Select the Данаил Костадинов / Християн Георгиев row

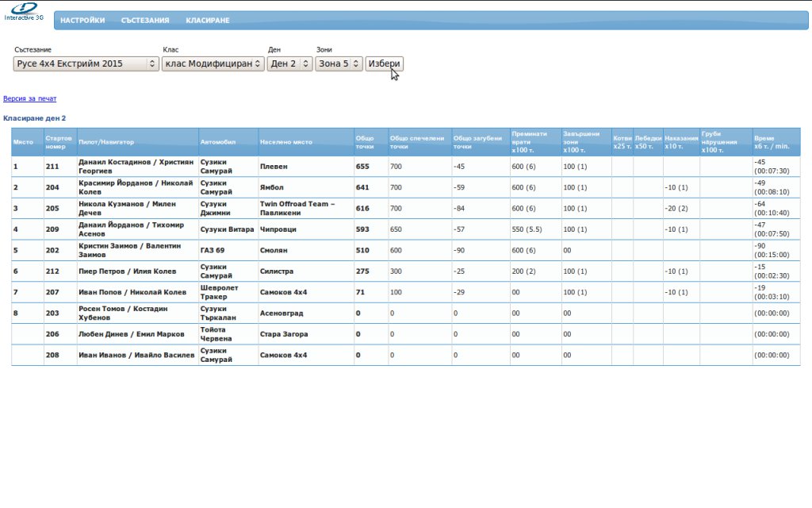[x=136, y=167]
